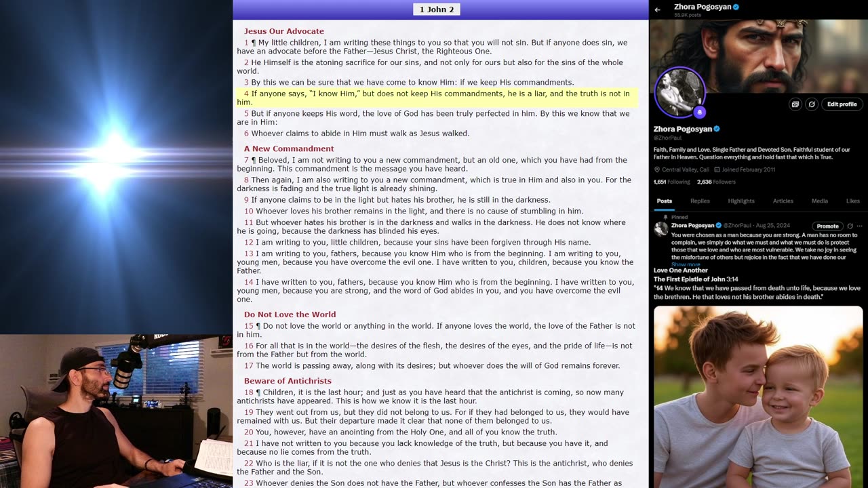Switch to the Media tab

tap(820, 201)
